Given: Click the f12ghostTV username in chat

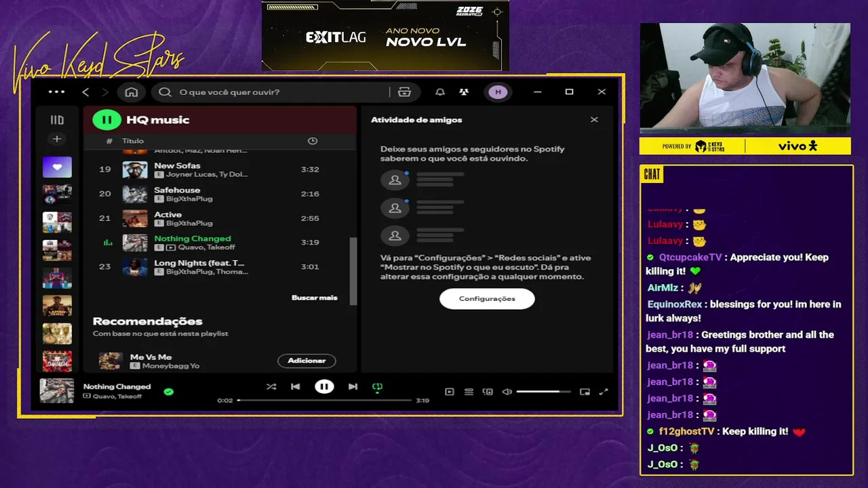Looking at the screenshot, I should point(686,431).
